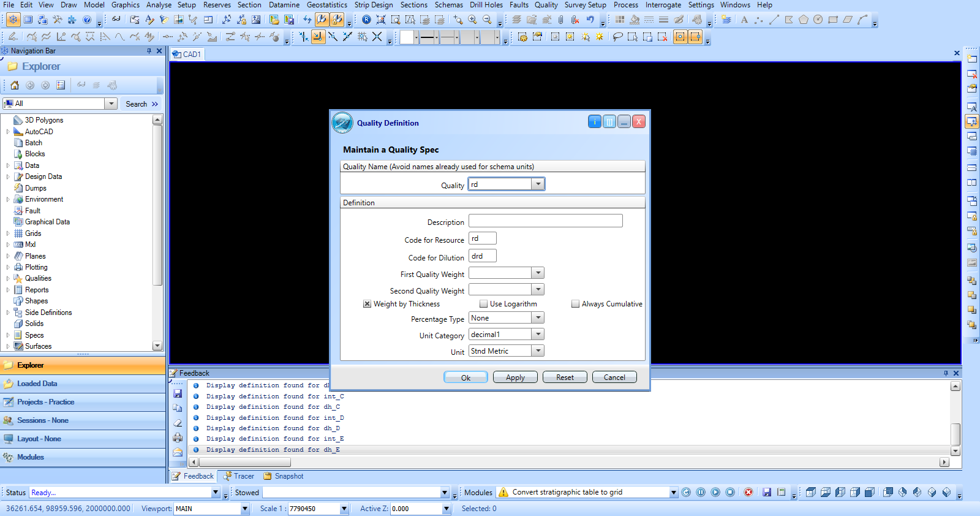The height and width of the screenshot is (516, 980).
Task: Click the Description input field
Action: coord(545,221)
